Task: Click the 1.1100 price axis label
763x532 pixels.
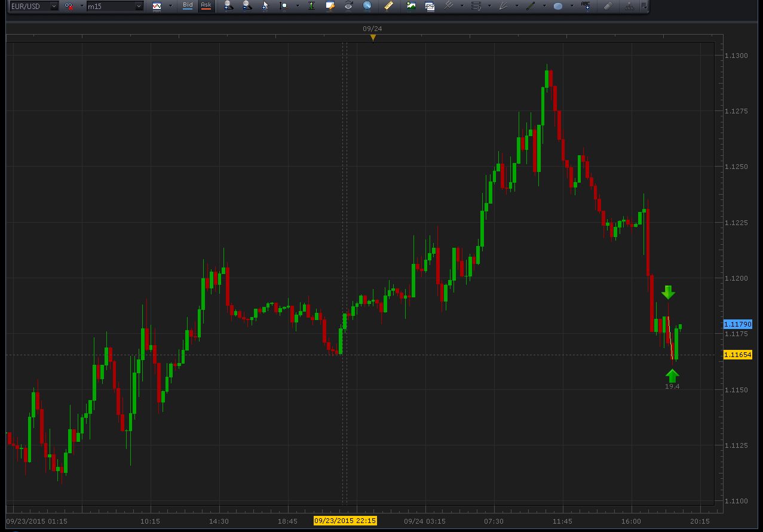Action: (x=736, y=501)
